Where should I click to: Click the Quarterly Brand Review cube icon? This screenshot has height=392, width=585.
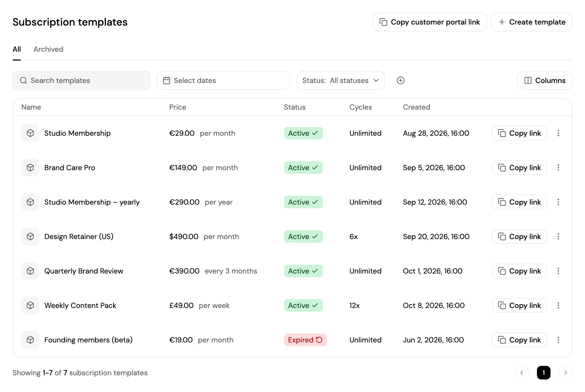pos(30,271)
